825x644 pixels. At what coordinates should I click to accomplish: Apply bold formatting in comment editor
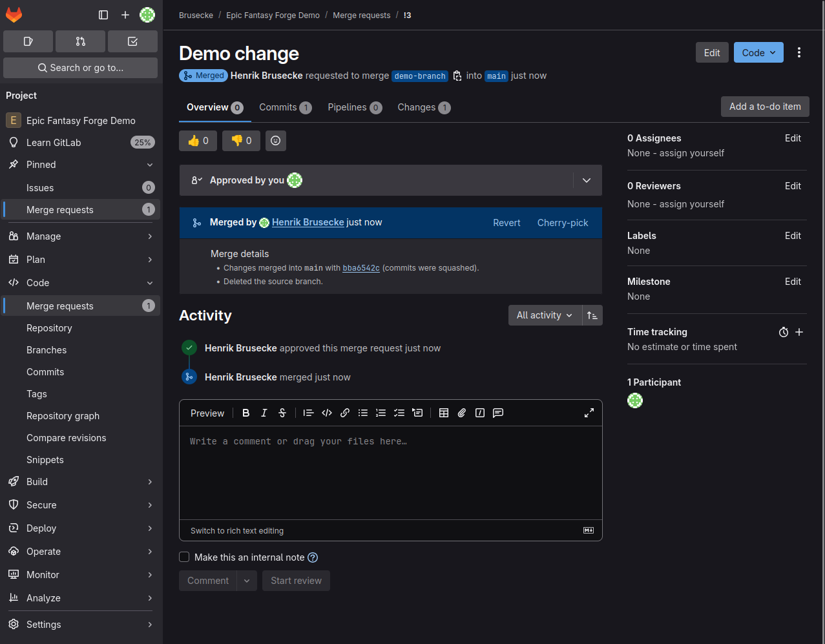pos(246,413)
